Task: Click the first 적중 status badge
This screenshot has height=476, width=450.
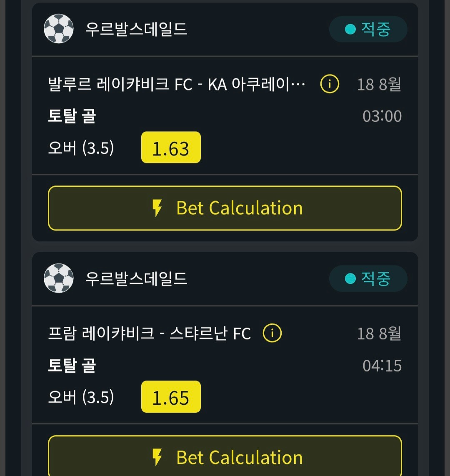Action: click(x=368, y=29)
